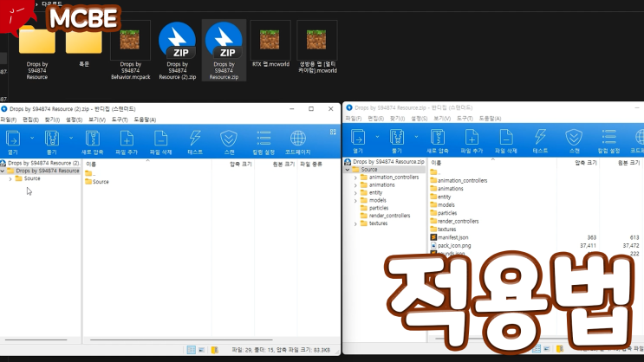644x362 pixels.
Task: Click 테스트 lightning icon in the Resource.zip window
Action: [540, 137]
